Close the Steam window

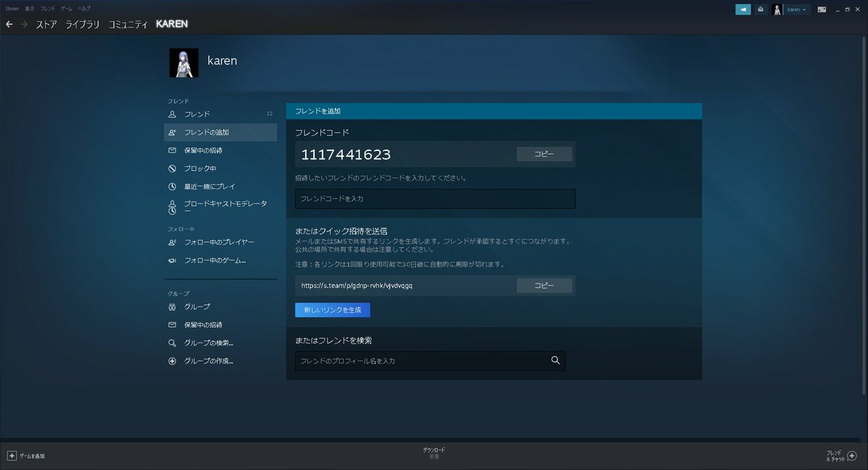858,9
